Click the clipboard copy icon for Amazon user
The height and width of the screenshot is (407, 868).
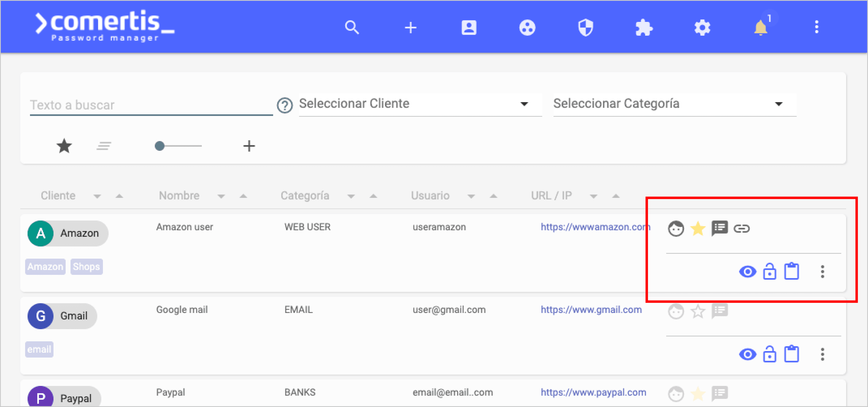point(793,271)
